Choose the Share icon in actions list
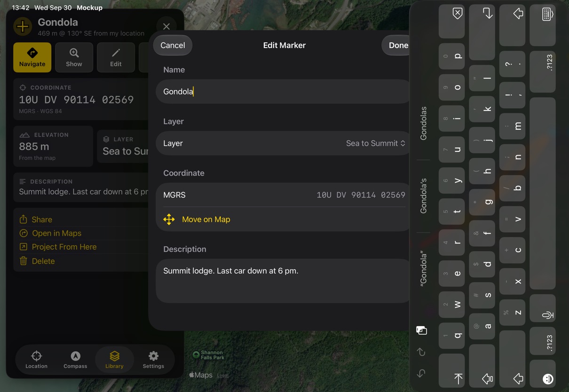569x392 pixels. point(24,220)
